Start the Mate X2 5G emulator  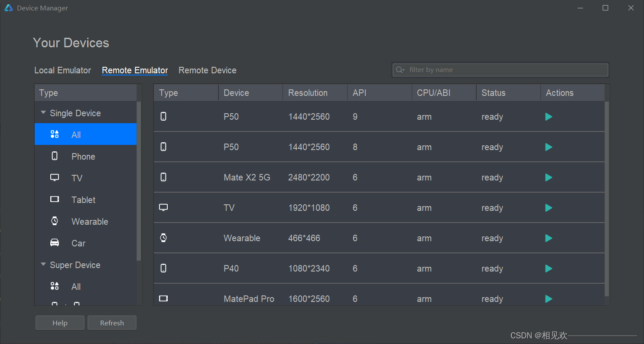point(549,177)
